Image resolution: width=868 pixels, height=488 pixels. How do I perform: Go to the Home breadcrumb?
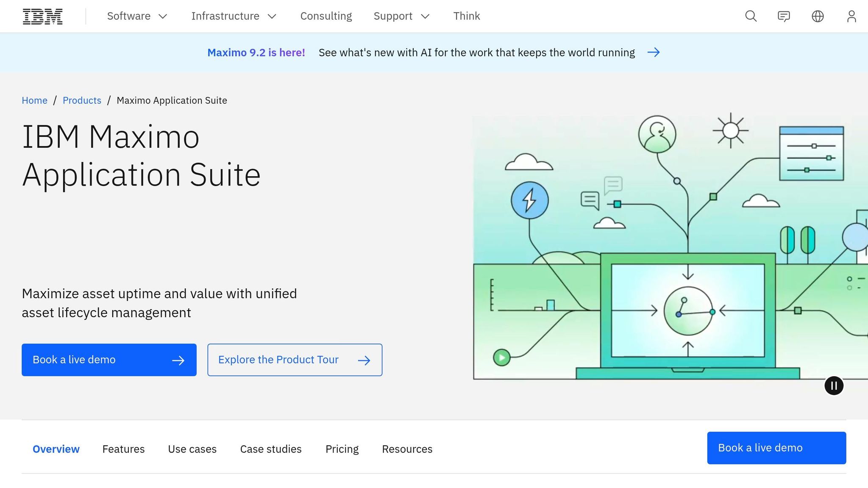tap(35, 100)
